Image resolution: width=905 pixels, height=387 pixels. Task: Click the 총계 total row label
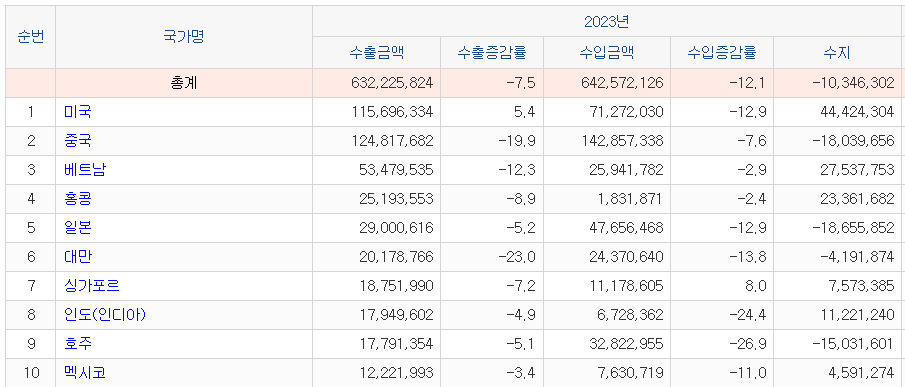[x=184, y=83]
